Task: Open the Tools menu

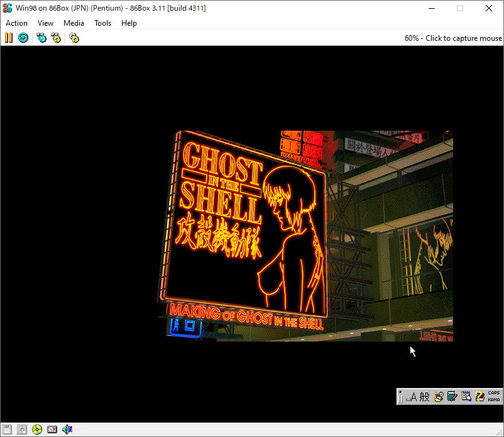Action: coord(102,23)
